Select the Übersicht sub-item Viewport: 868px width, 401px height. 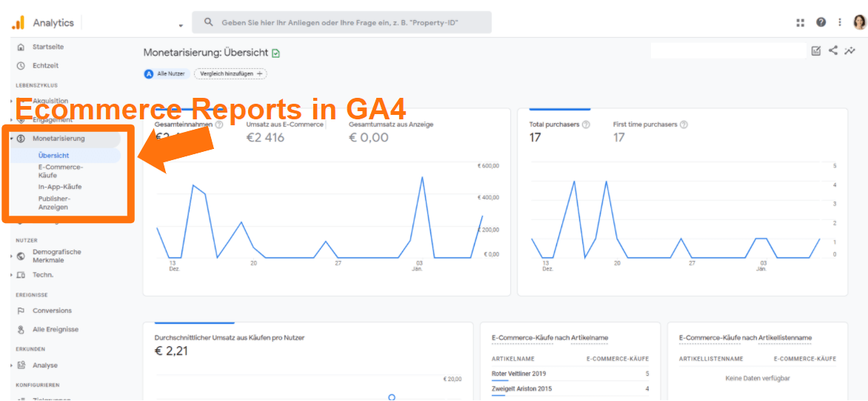(54, 156)
